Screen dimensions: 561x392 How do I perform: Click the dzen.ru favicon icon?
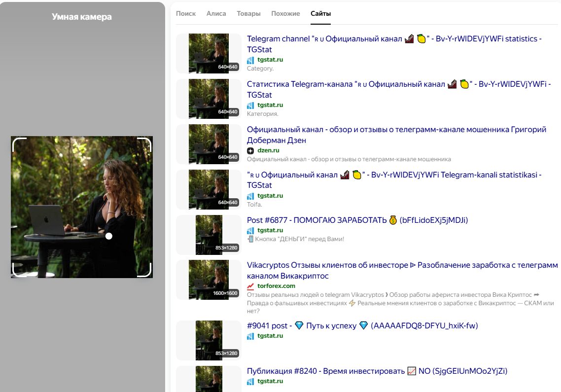[250, 150]
